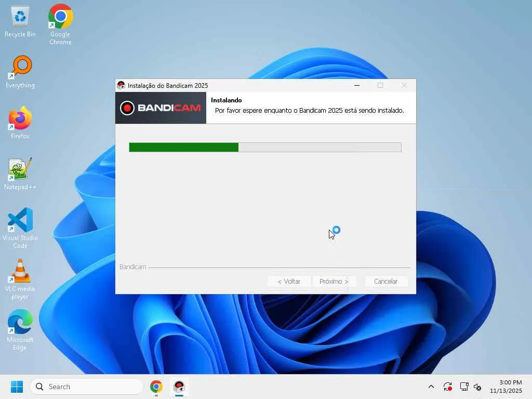532x399 pixels.
Task: Select the Bandicam installer taskbar icon
Action: point(179,387)
